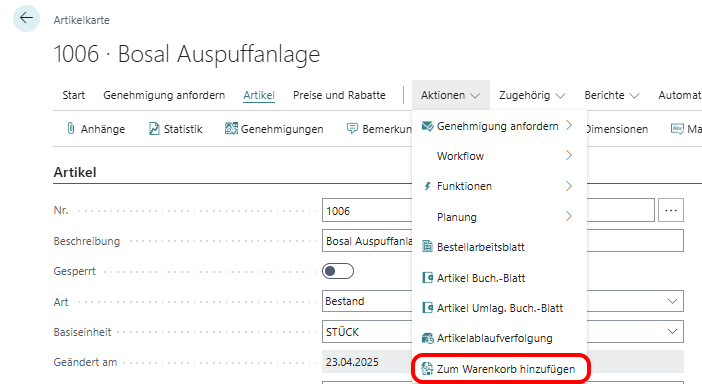Click Genehmigung anfordern in the tab bar
The height and width of the screenshot is (384, 702).
(x=164, y=95)
